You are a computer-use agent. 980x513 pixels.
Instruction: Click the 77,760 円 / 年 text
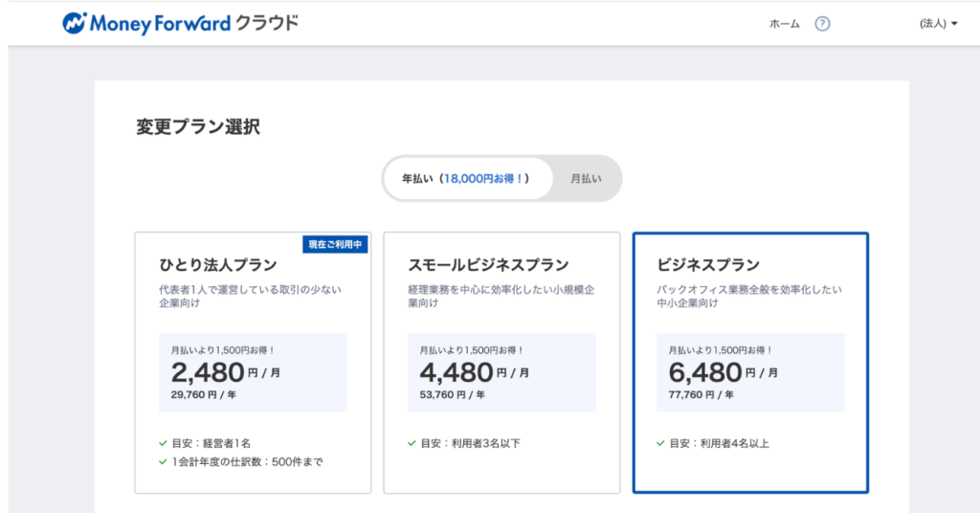pos(701,395)
